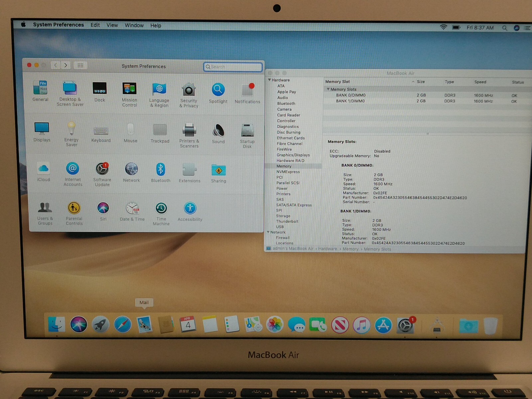
Task: Open Network preferences
Action: click(x=131, y=173)
